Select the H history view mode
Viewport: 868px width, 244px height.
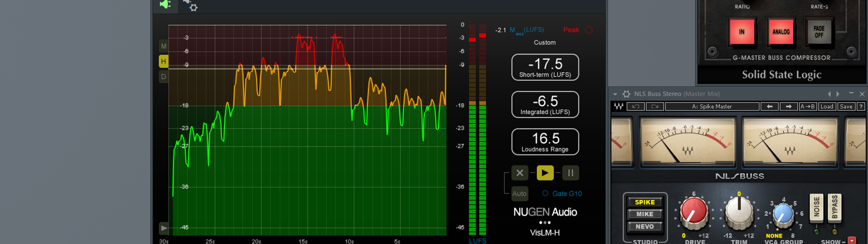tap(163, 61)
